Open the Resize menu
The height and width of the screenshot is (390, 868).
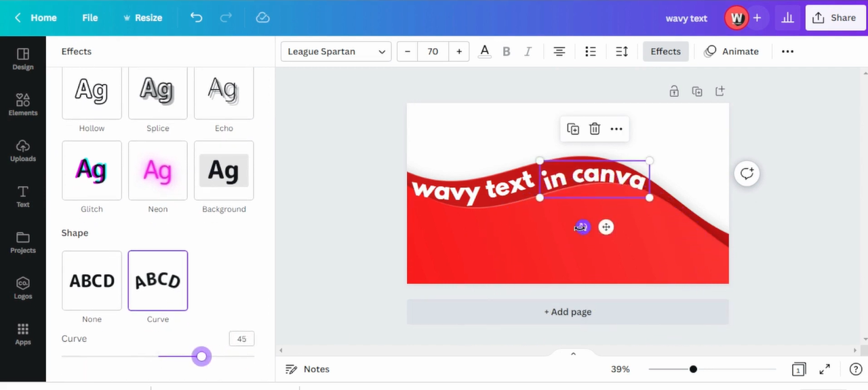tap(142, 18)
